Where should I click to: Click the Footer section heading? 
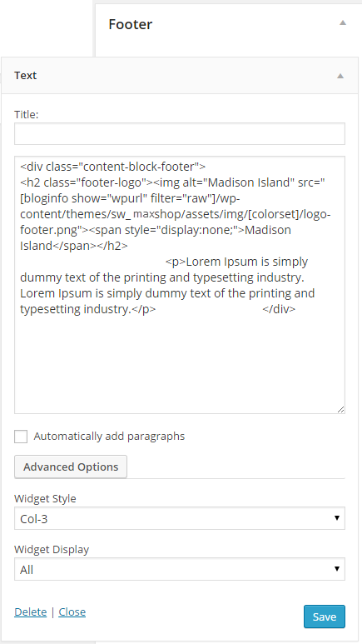tap(130, 24)
